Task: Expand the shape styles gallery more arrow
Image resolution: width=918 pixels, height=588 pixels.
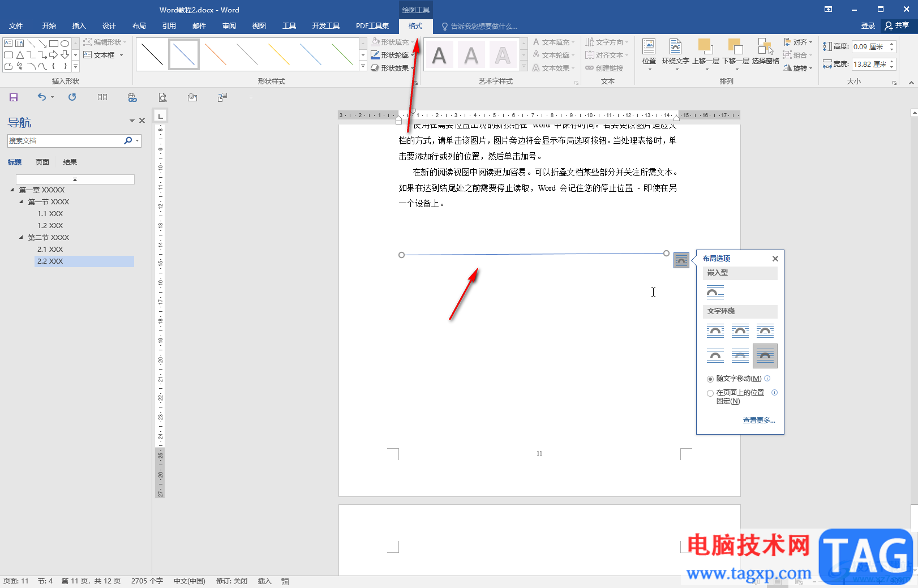Action: (x=363, y=66)
